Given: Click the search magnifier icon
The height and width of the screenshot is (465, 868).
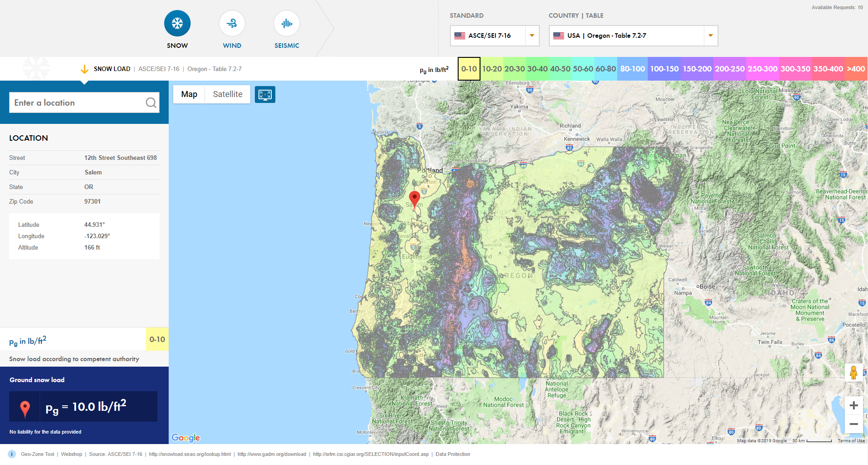Looking at the screenshot, I should pos(151,103).
